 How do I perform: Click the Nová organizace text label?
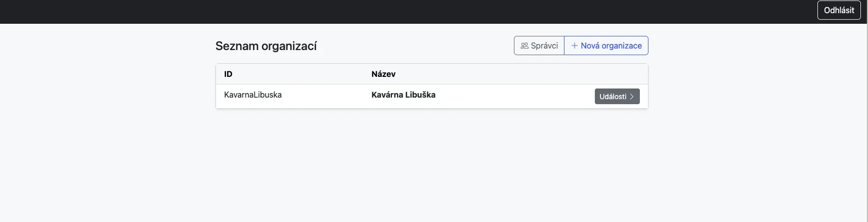point(611,46)
